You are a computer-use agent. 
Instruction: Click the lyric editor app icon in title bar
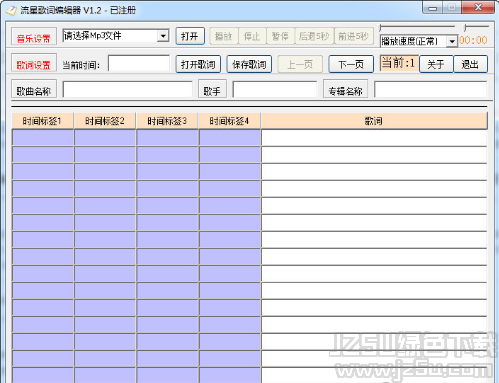11,10
